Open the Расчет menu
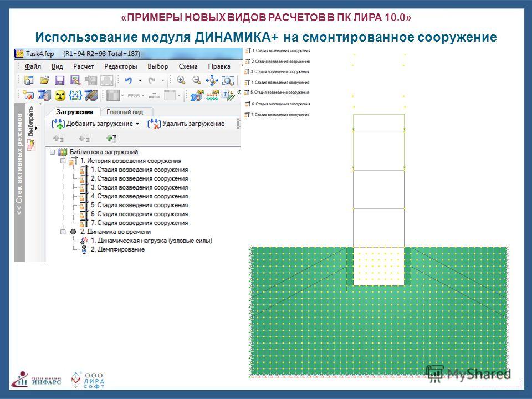The width and height of the screenshot is (532, 399). point(84,66)
